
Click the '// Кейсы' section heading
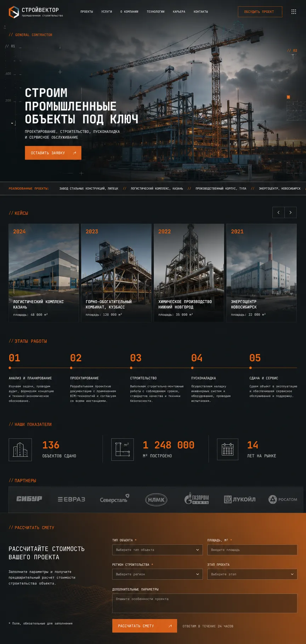(18, 213)
